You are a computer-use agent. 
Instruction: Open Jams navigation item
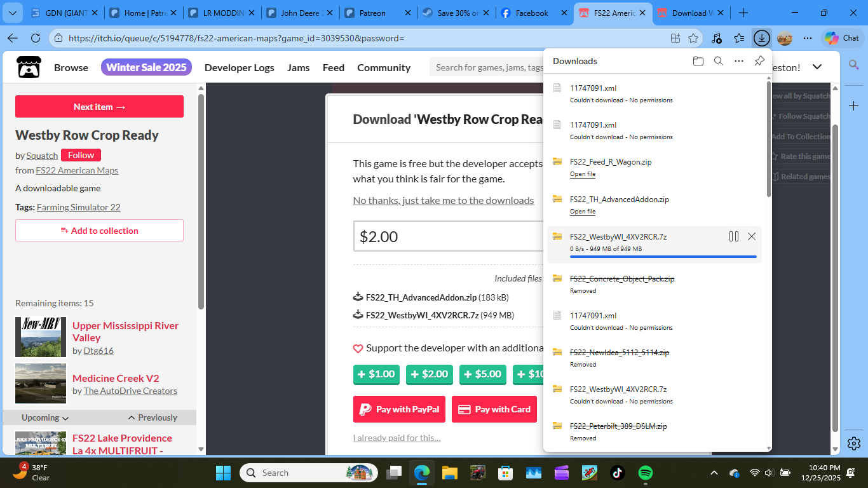point(299,67)
